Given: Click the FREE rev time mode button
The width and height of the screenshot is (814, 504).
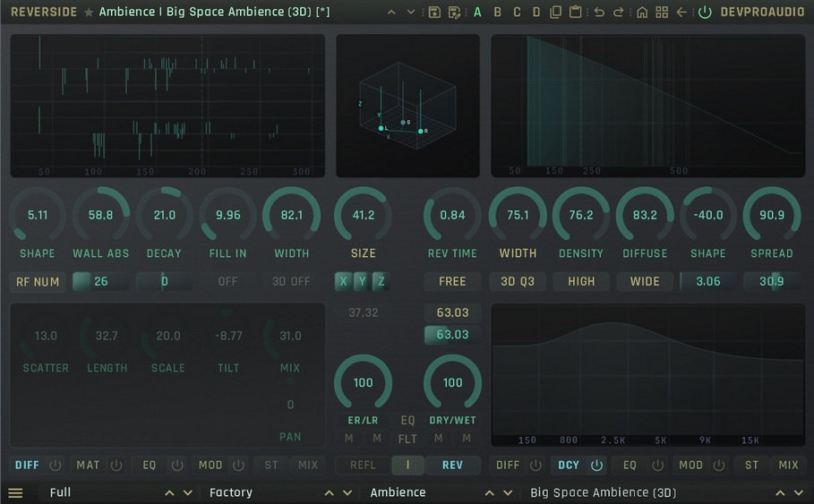Looking at the screenshot, I should [x=452, y=281].
